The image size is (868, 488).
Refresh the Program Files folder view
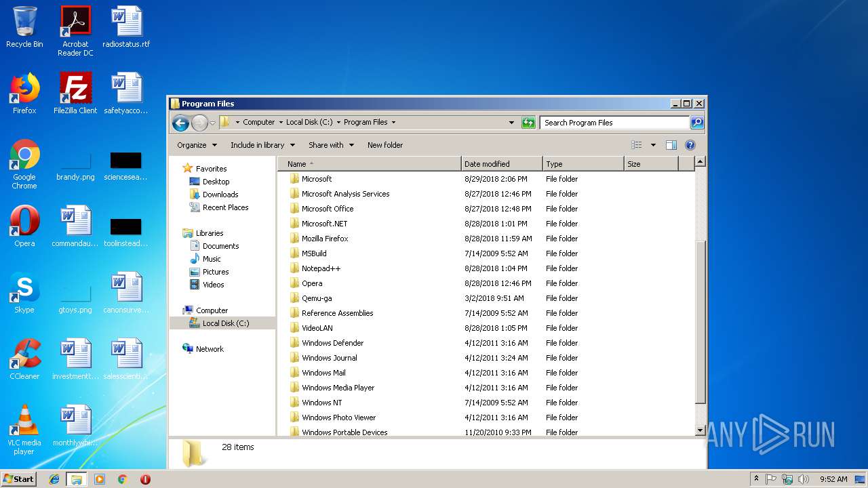pyautogui.click(x=528, y=123)
